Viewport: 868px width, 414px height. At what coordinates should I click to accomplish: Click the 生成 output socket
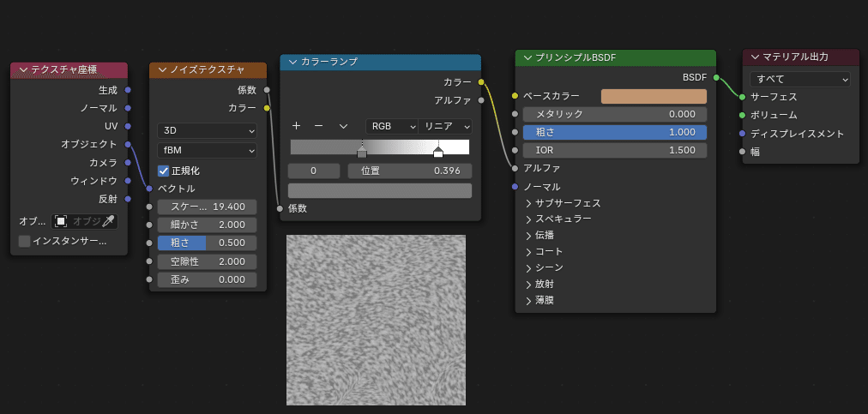coord(128,90)
